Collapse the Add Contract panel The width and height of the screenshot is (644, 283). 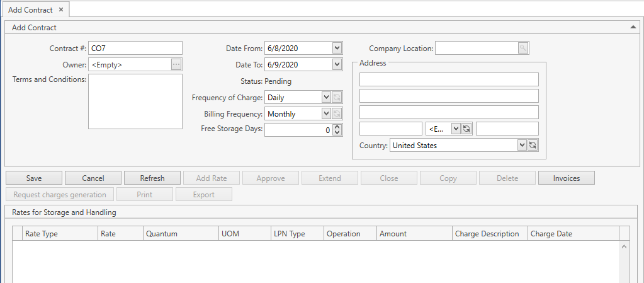click(633, 27)
